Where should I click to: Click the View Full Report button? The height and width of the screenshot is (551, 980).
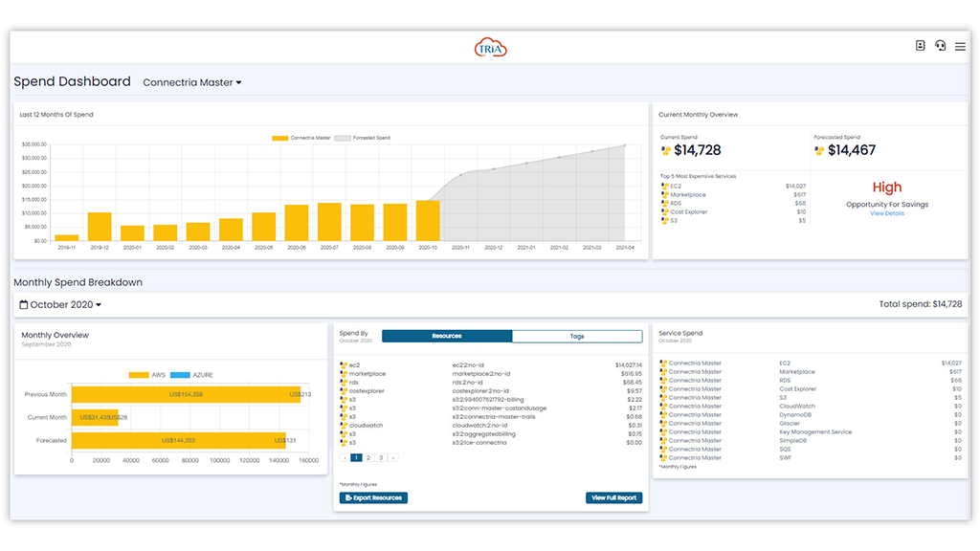coord(613,497)
